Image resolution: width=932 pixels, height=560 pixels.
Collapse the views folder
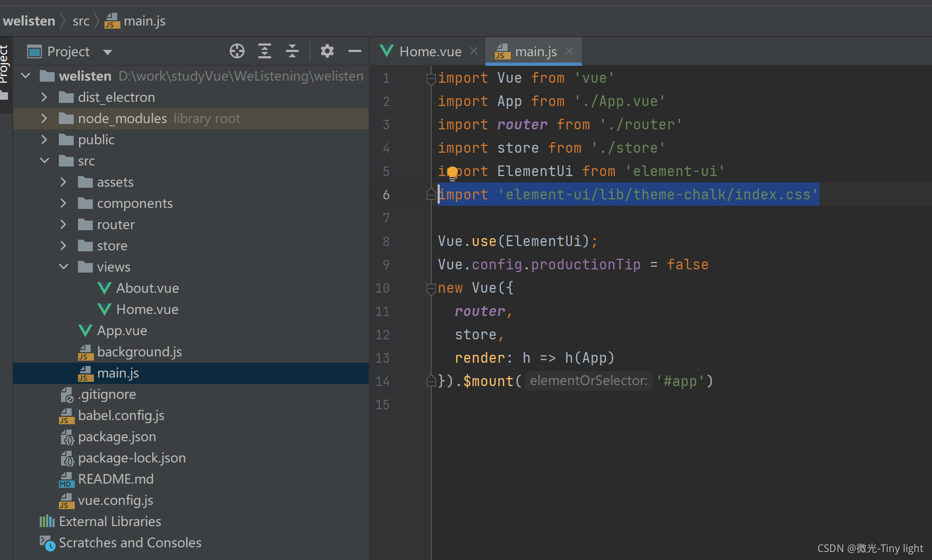(x=64, y=267)
